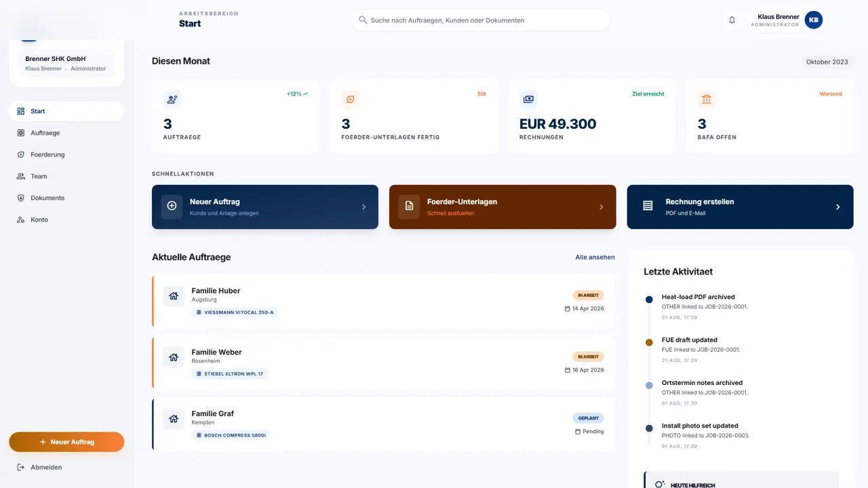The image size is (868, 488).
Task: Open the Familie Huber order row
Action: click(384, 301)
